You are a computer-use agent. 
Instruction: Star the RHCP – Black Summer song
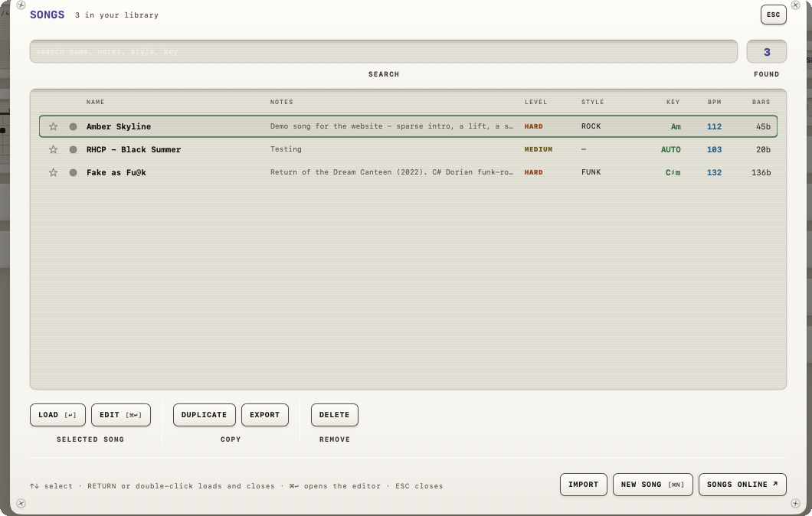pos(53,149)
